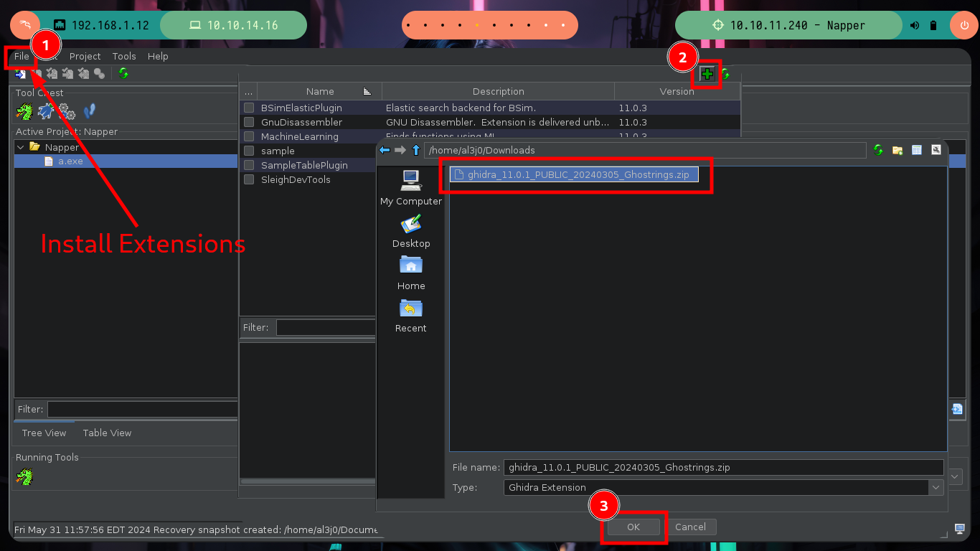
Task: Show Recent locations
Action: point(411,316)
